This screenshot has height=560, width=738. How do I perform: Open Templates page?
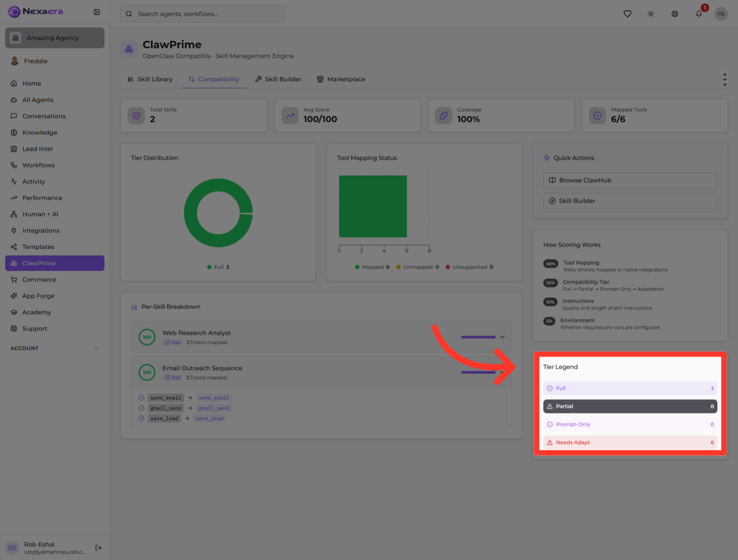(x=55, y=247)
